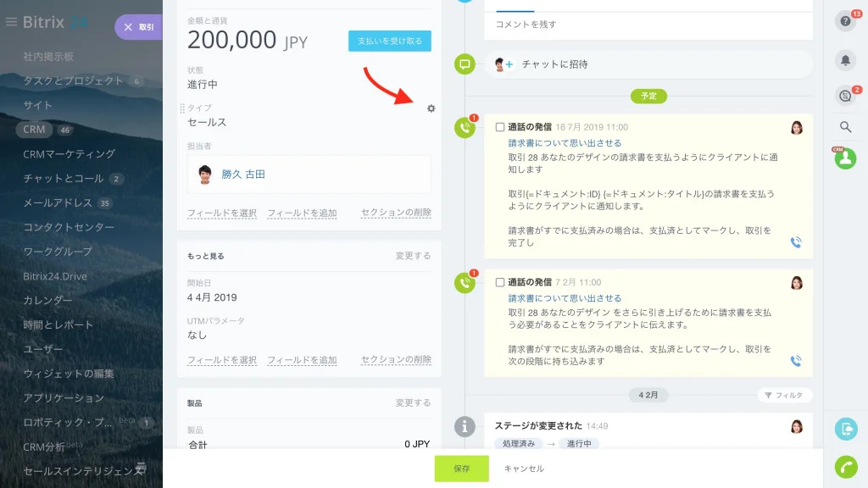Screen dimensions: 868x488
Task: Open Bitrix24.Drive in the sidebar
Action: click(x=55, y=276)
